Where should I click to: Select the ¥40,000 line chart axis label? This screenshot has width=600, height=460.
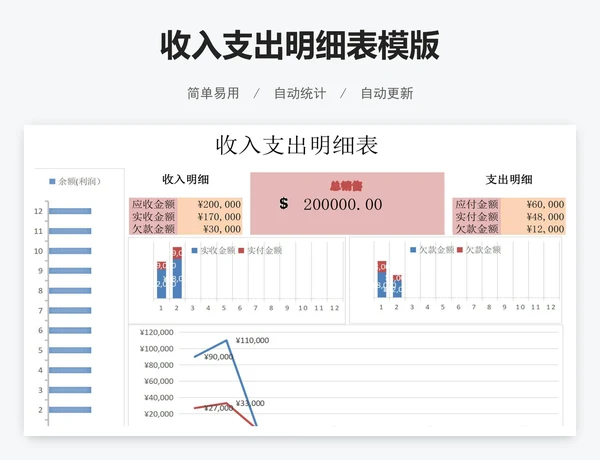click(158, 398)
